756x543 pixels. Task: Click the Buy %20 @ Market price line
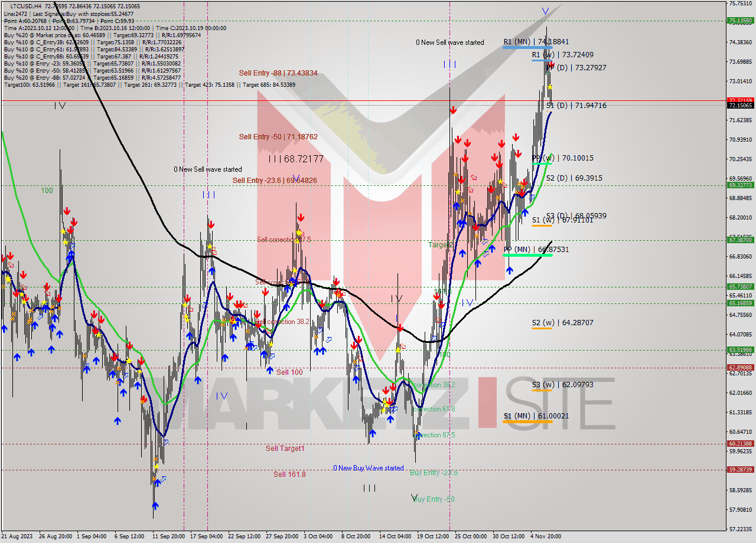102,35
